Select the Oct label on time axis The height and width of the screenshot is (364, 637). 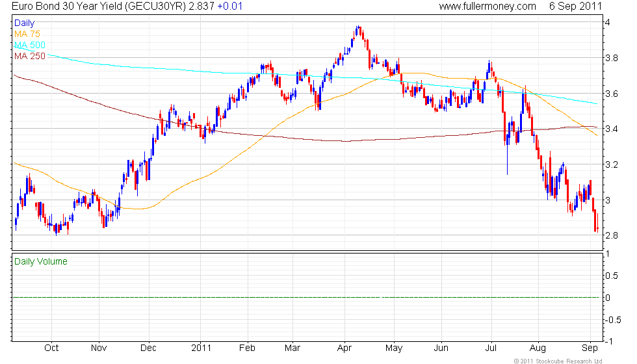[x=51, y=348]
